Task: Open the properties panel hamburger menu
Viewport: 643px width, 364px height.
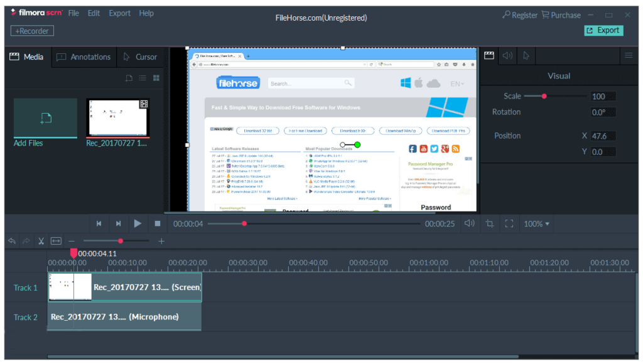Action: point(628,56)
